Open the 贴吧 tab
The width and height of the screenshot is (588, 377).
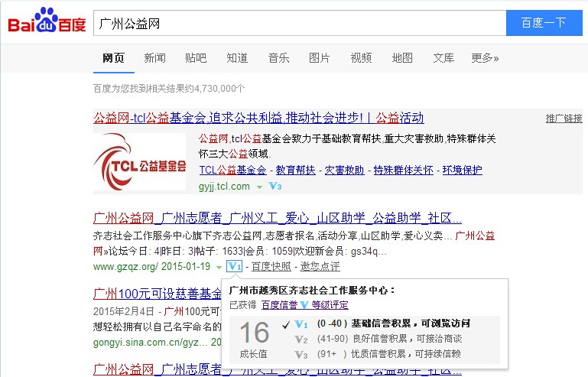196,58
